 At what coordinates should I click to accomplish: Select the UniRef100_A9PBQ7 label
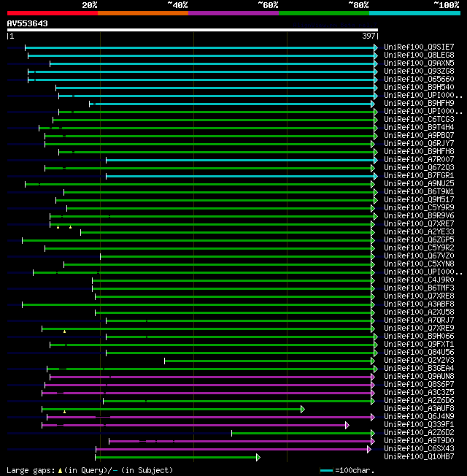point(419,135)
